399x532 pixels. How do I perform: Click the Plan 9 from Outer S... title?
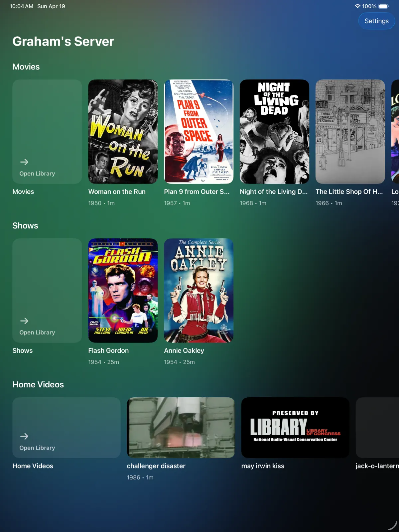tap(197, 192)
